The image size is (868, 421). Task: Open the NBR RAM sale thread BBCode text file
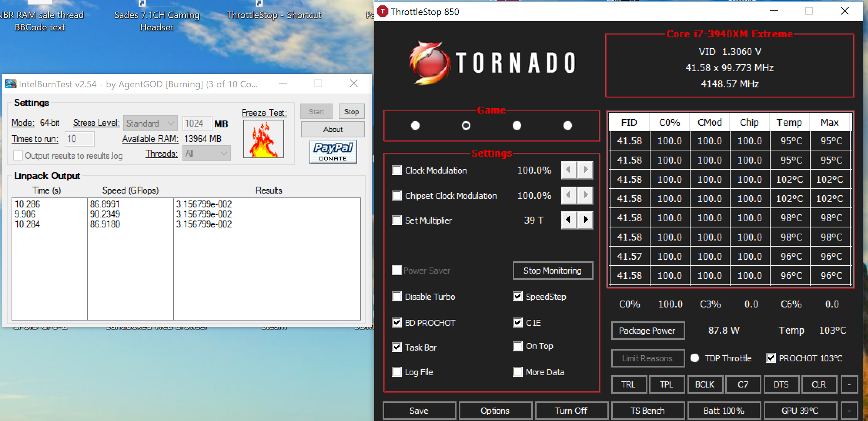tap(40, 21)
